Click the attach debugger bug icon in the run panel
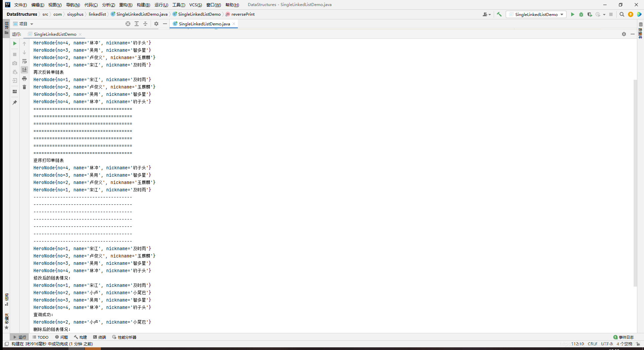 point(15,72)
